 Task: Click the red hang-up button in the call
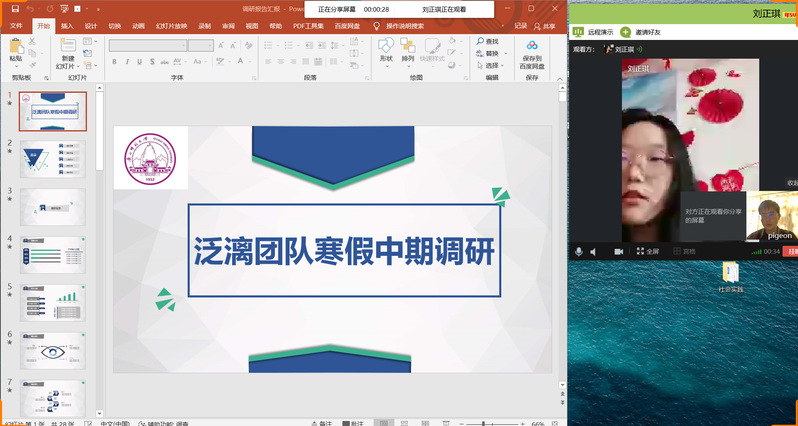[791, 251]
